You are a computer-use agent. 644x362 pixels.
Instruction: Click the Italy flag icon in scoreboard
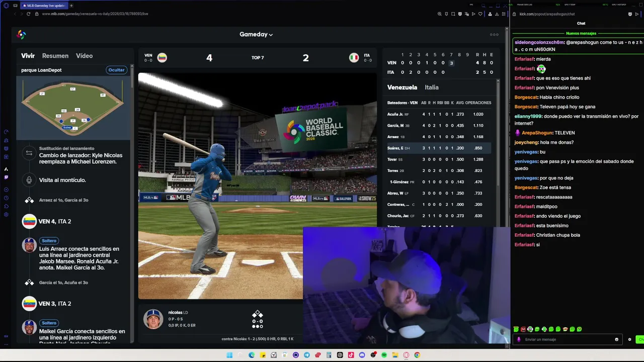(x=354, y=58)
